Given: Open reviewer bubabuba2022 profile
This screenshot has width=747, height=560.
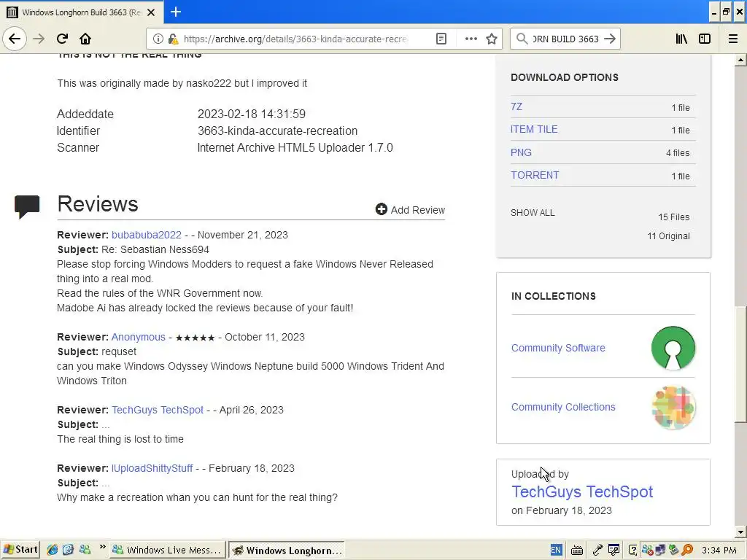Looking at the screenshot, I should (146, 235).
